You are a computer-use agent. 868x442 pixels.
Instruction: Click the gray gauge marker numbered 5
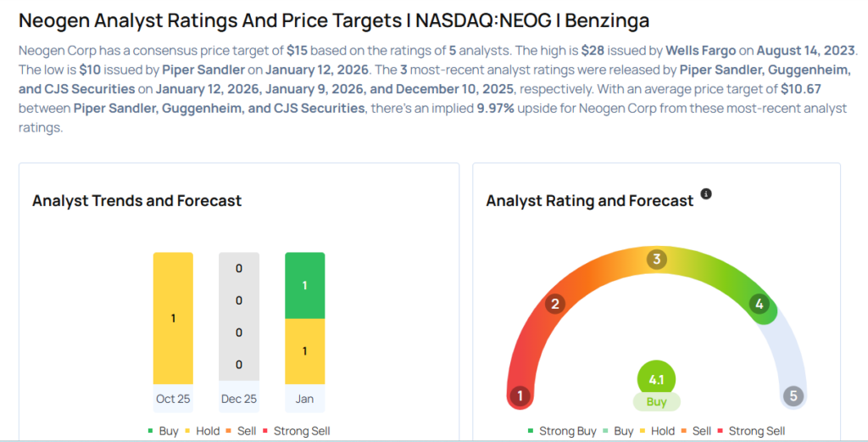click(x=793, y=396)
